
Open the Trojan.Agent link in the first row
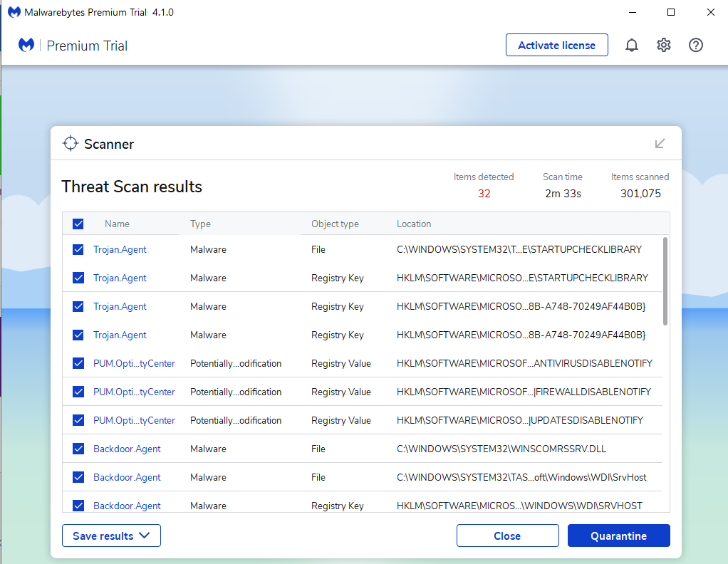120,249
